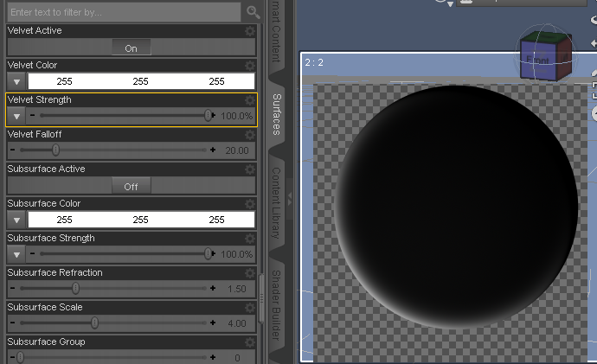This screenshot has height=364, width=597.
Task: Open the Subsurface Color dropdown arrow
Action: (16, 220)
